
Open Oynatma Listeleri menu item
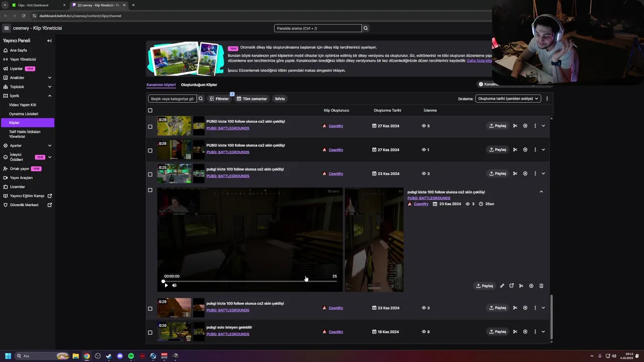coord(24,114)
